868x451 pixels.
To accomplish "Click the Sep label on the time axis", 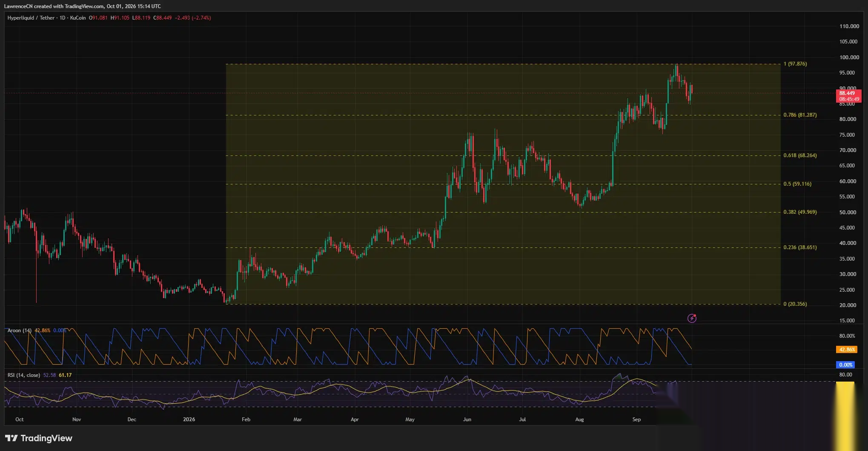I will 636,419.
